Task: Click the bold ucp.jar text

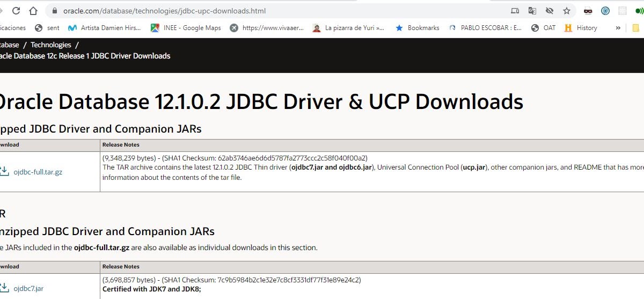Action: coord(474,167)
